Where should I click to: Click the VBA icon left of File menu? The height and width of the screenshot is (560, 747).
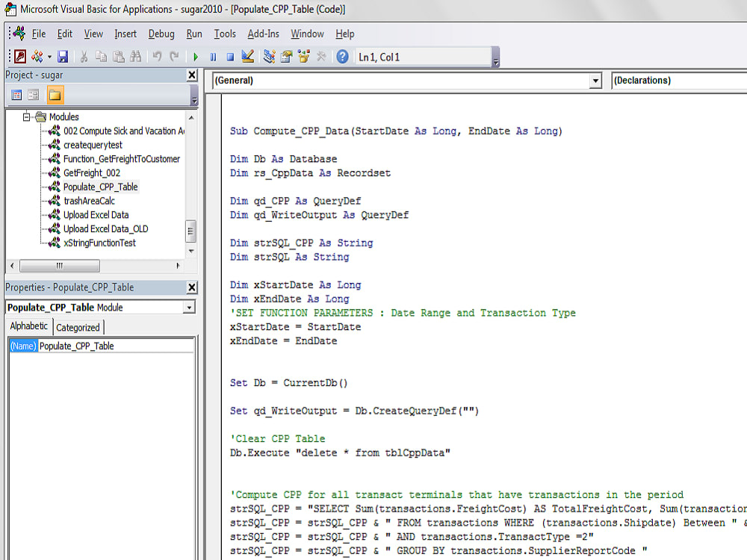coord(19,34)
